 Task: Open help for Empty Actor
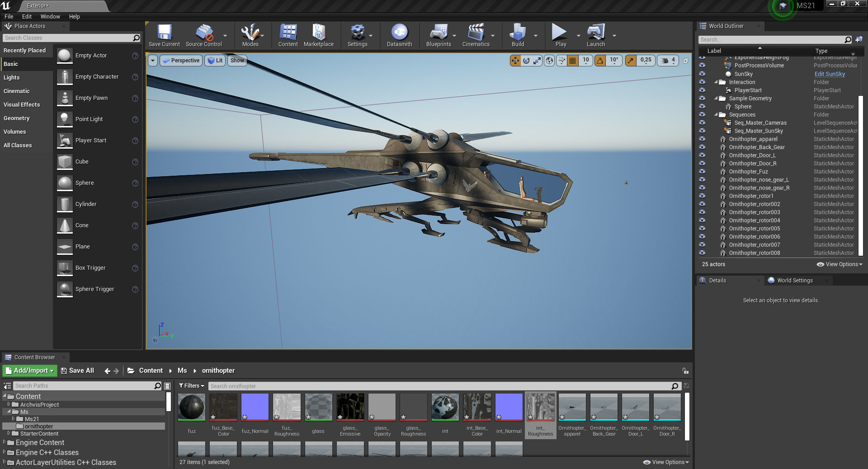pos(135,56)
